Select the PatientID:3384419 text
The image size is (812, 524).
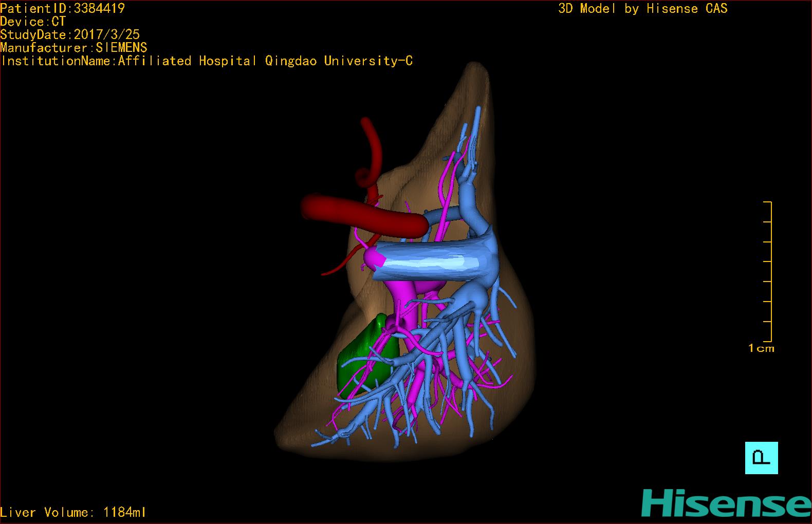point(62,8)
